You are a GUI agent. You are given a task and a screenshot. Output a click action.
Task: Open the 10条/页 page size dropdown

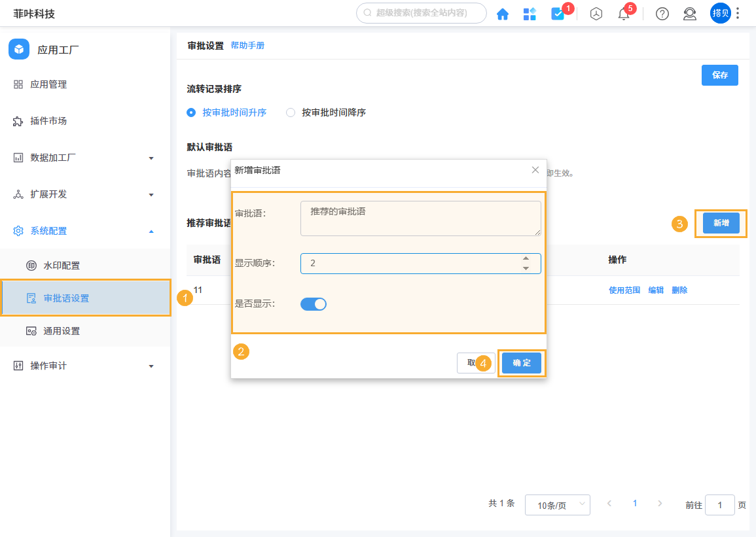click(x=558, y=505)
